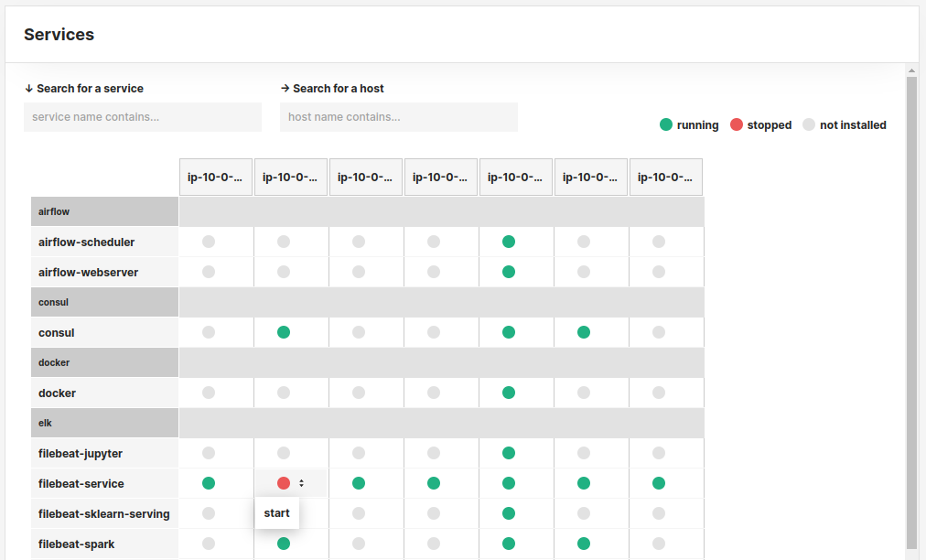
Task: Click the red stopped legend dot
Action: pyautogui.click(x=737, y=124)
